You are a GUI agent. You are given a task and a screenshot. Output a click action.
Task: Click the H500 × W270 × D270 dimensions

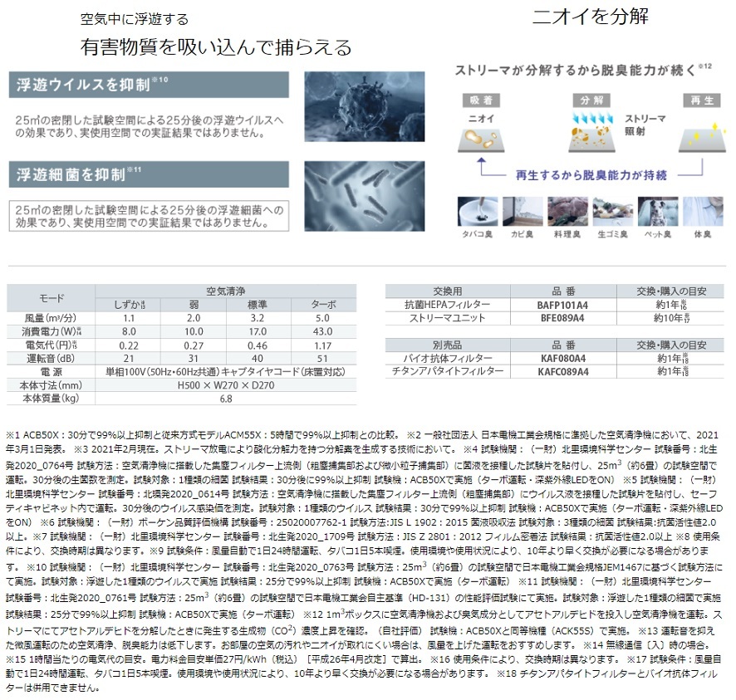point(226,385)
